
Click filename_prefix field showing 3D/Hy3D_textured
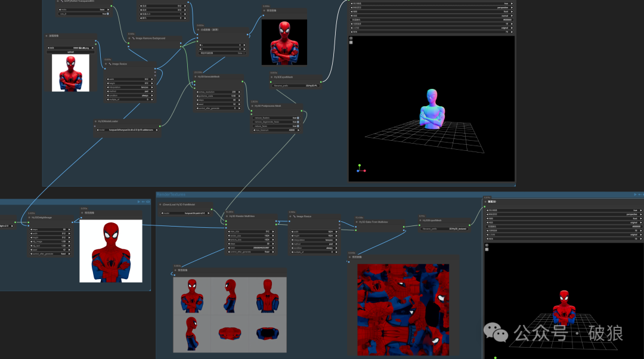point(444,229)
